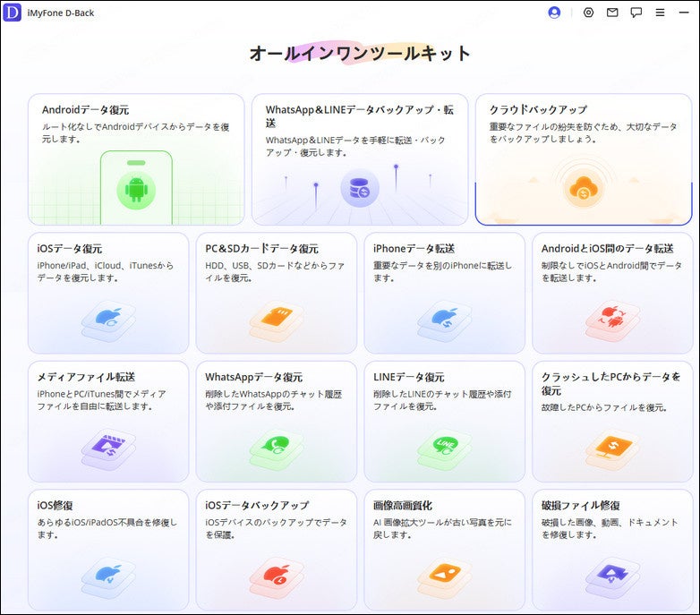Select the 画像高画質化 heading
This screenshot has height=615, width=700.
tap(403, 506)
